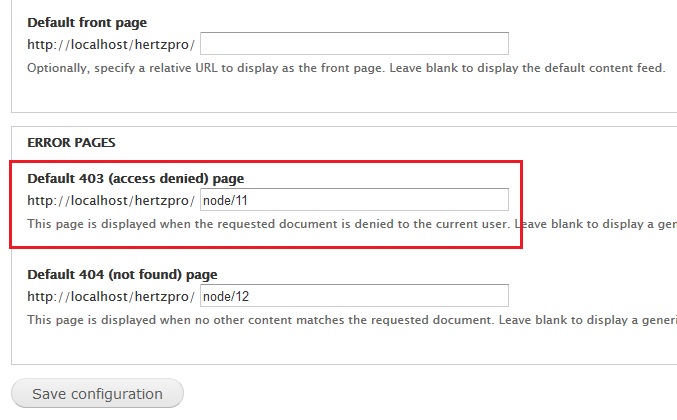Click the "Optionally, specify a relative URL" help text

[x=200, y=68]
